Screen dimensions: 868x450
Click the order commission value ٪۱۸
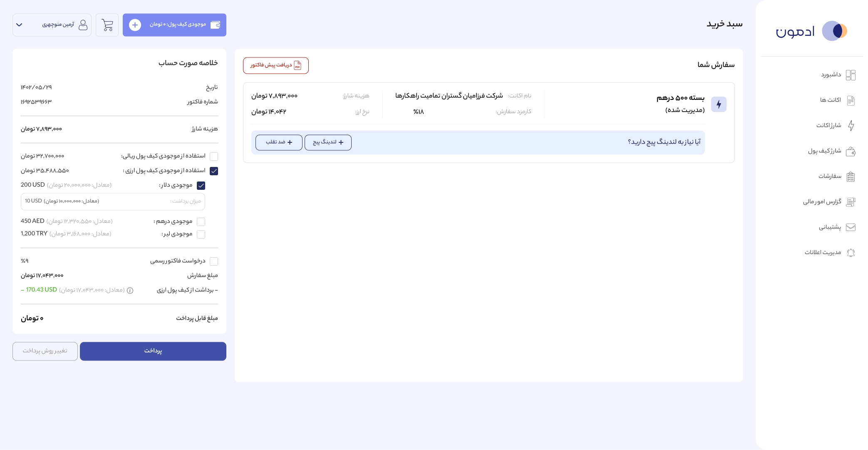pos(419,112)
